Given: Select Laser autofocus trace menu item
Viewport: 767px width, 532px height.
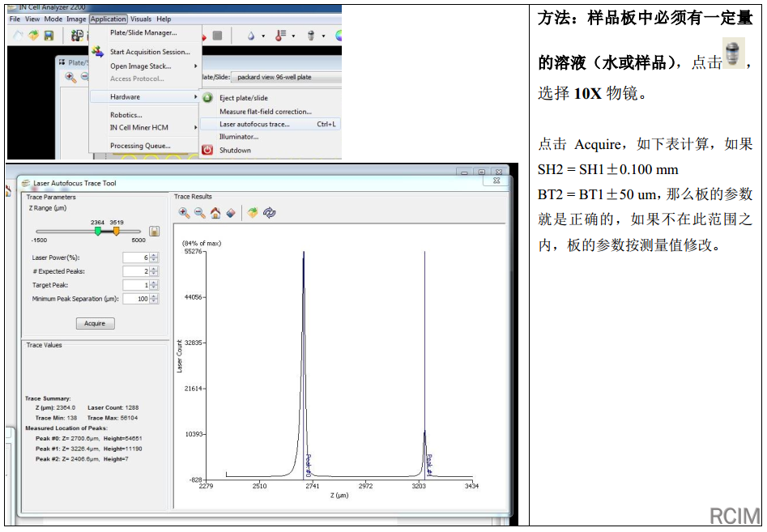Looking at the screenshot, I should pos(254,124).
